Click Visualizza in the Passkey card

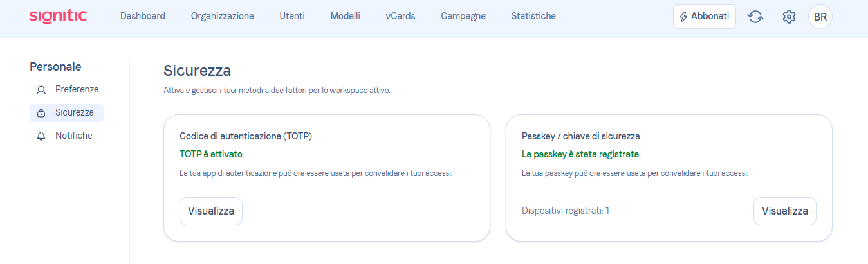(785, 211)
